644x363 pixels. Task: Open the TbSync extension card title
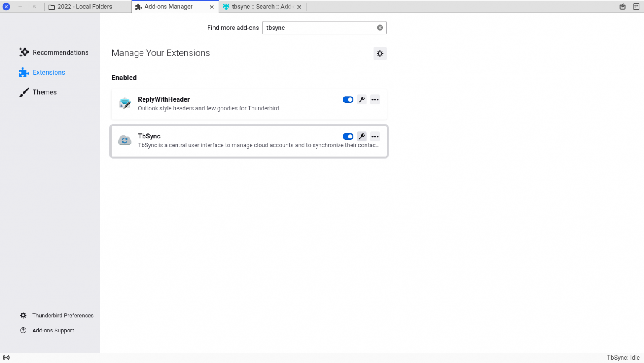(x=149, y=136)
